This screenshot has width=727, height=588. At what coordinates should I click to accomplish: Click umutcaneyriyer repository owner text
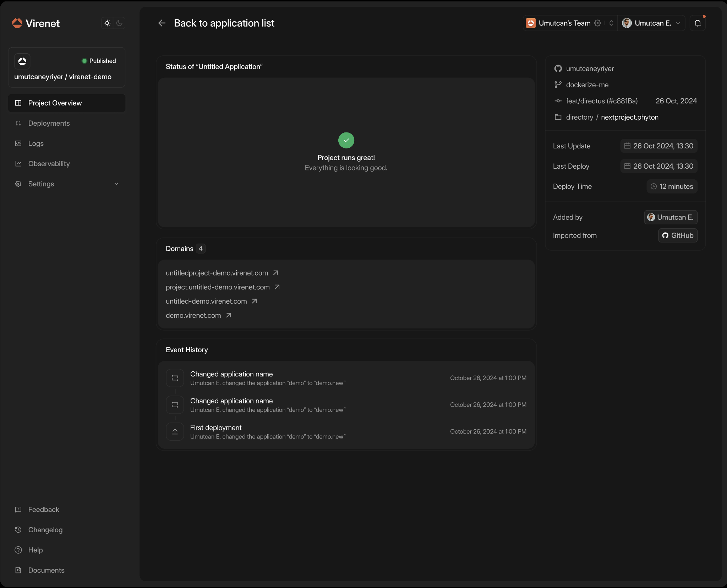pos(590,69)
